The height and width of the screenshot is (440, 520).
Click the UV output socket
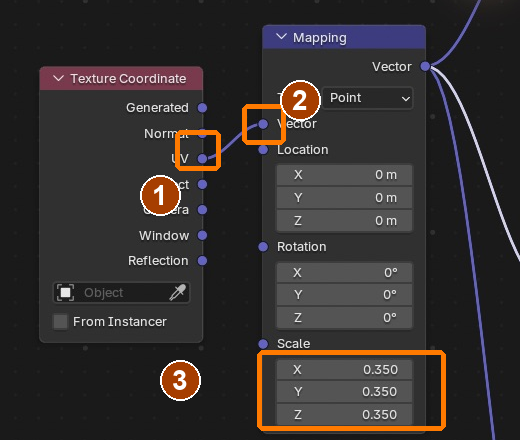pyautogui.click(x=202, y=159)
